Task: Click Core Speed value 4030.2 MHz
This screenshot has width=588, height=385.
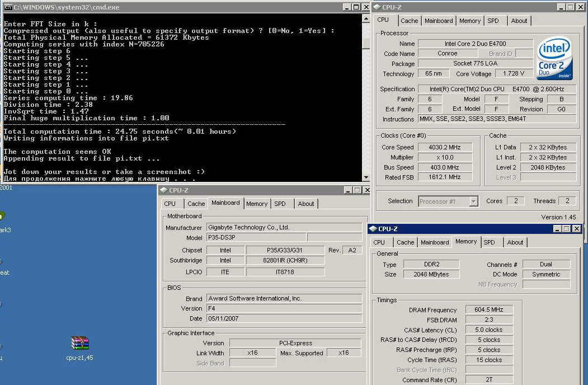Action: pos(445,148)
